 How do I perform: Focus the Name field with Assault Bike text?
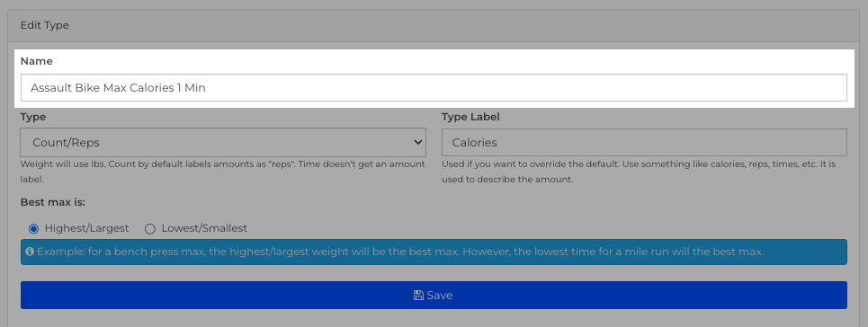point(434,87)
